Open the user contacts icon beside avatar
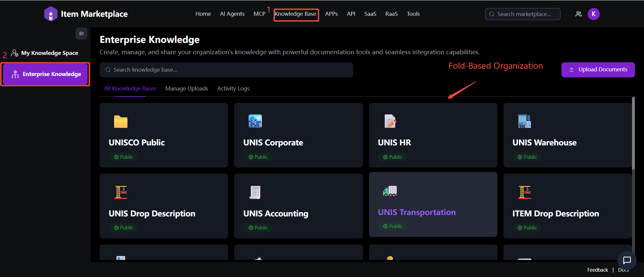The height and width of the screenshot is (277, 644). tap(579, 14)
